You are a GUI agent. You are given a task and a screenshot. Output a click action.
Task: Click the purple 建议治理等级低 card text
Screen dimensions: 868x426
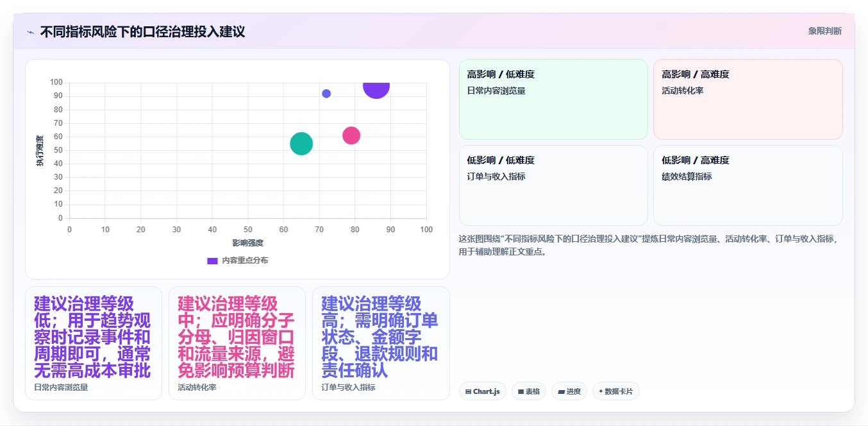[92, 337]
